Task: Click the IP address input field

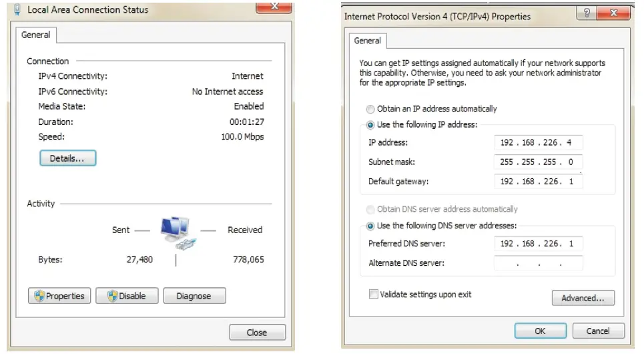Action: pos(538,142)
